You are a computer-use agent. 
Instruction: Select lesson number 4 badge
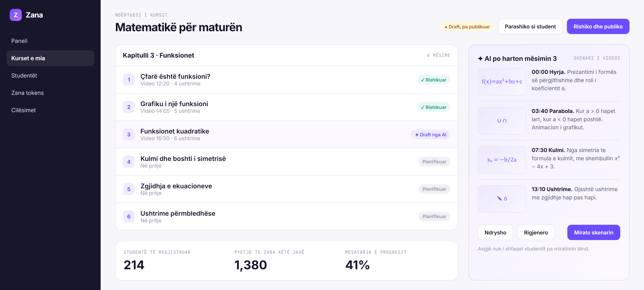(x=129, y=162)
